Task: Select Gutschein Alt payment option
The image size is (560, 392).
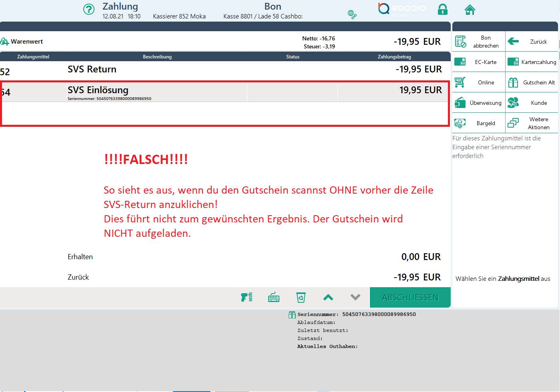Action: coord(532,82)
